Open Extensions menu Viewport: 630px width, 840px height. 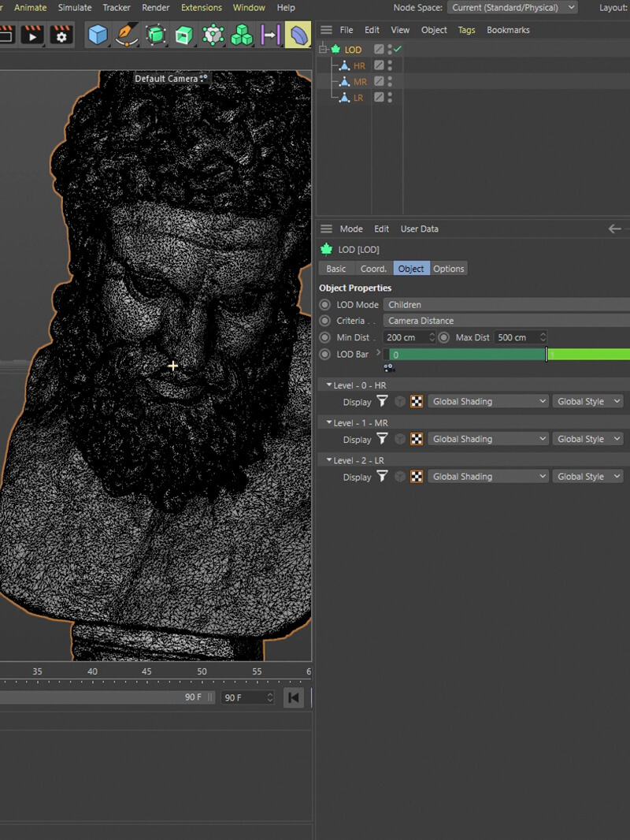[x=202, y=8]
